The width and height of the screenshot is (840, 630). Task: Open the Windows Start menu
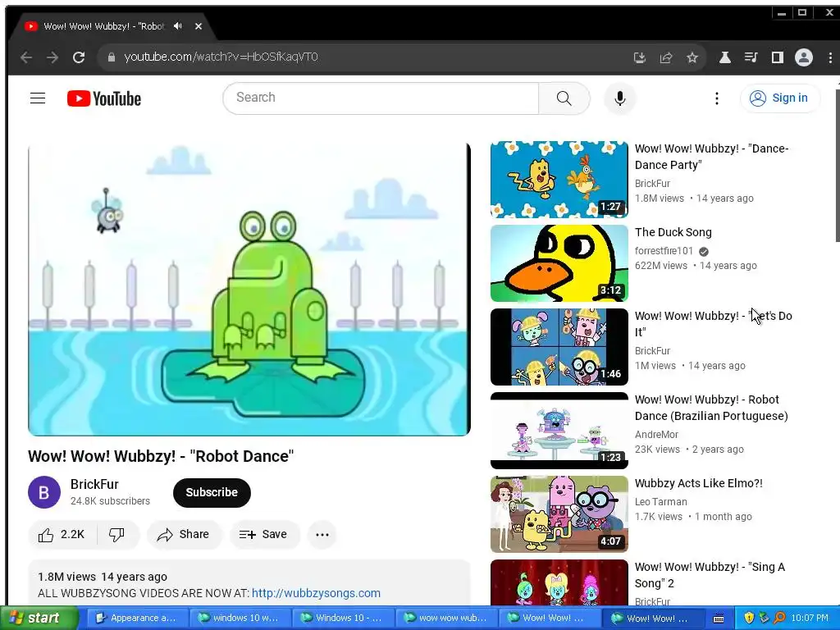click(39, 619)
